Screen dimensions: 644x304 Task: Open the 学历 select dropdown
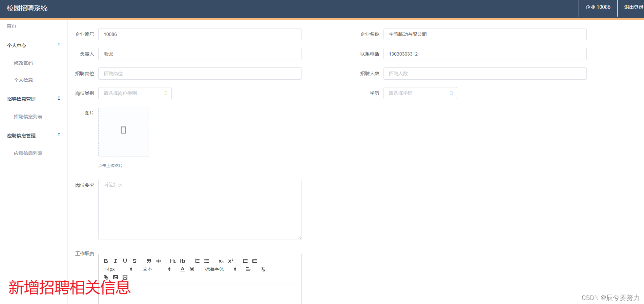(420, 93)
